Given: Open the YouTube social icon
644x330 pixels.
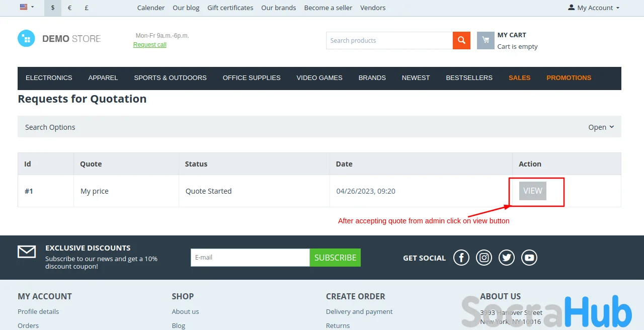Looking at the screenshot, I should pos(529,258).
